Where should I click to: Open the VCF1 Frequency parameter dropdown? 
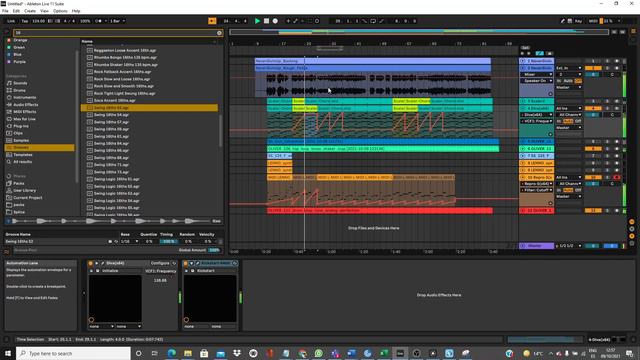tap(536, 121)
